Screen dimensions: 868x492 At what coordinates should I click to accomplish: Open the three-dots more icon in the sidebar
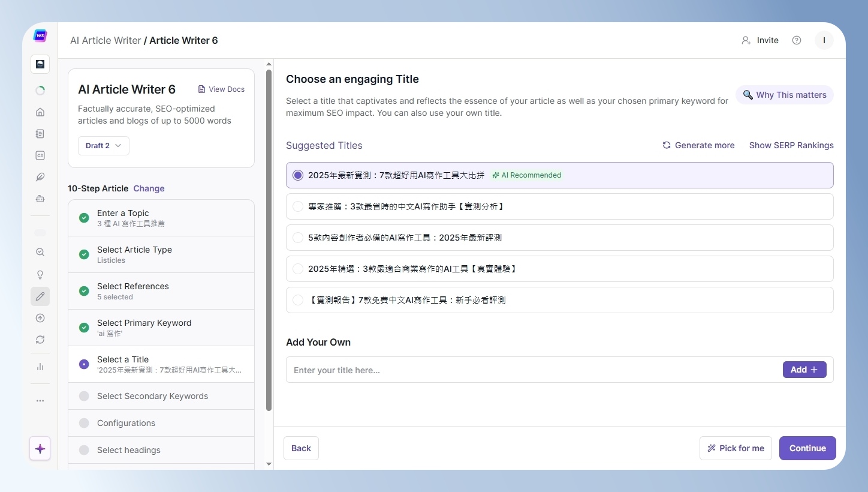point(40,401)
